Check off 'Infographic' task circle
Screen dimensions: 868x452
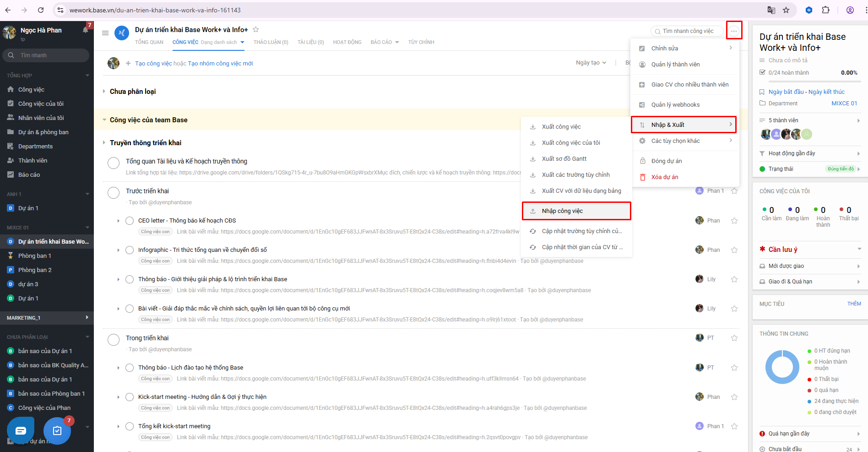pyautogui.click(x=130, y=250)
